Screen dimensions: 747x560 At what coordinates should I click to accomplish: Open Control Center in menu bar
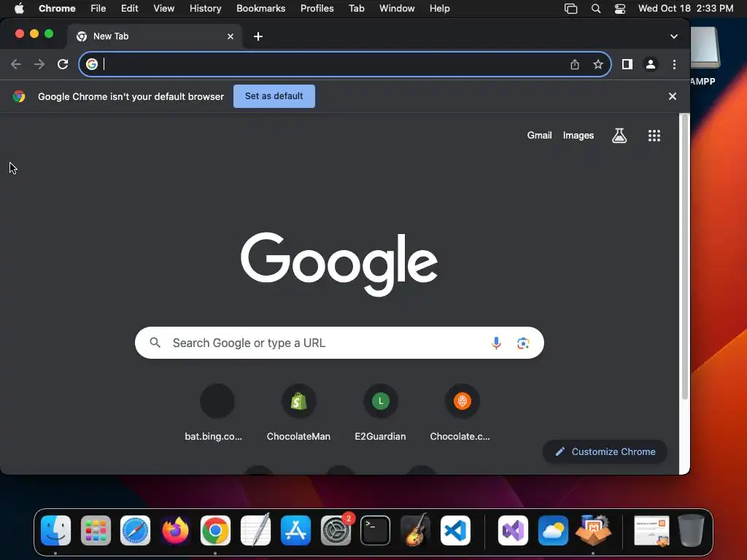tap(619, 9)
